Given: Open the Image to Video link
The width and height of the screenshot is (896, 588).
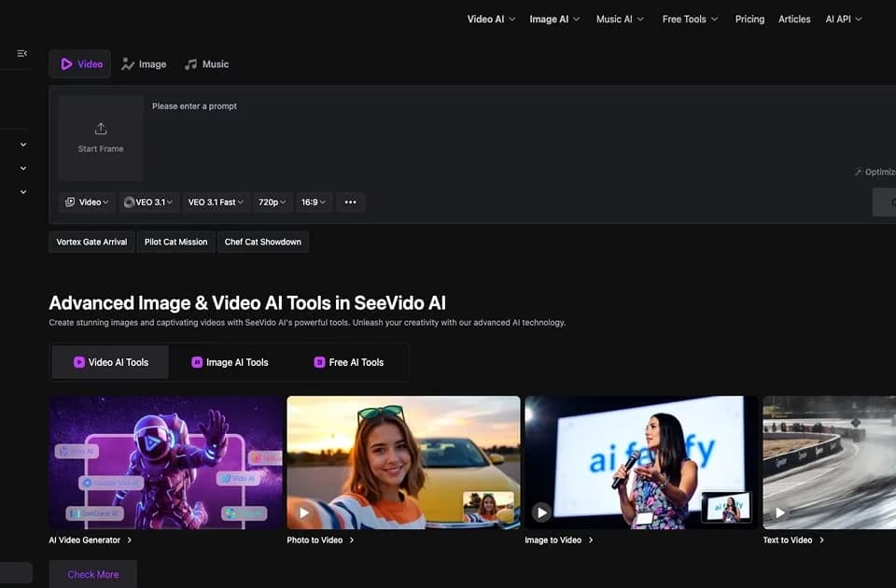Looking at the screenshot, I should point(559,540).
